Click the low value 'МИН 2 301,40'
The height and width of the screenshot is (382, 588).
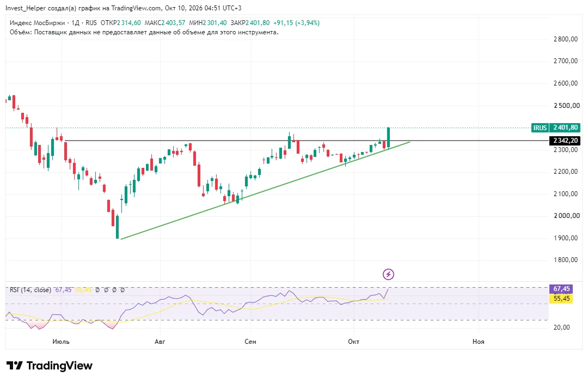pos(208,23)
